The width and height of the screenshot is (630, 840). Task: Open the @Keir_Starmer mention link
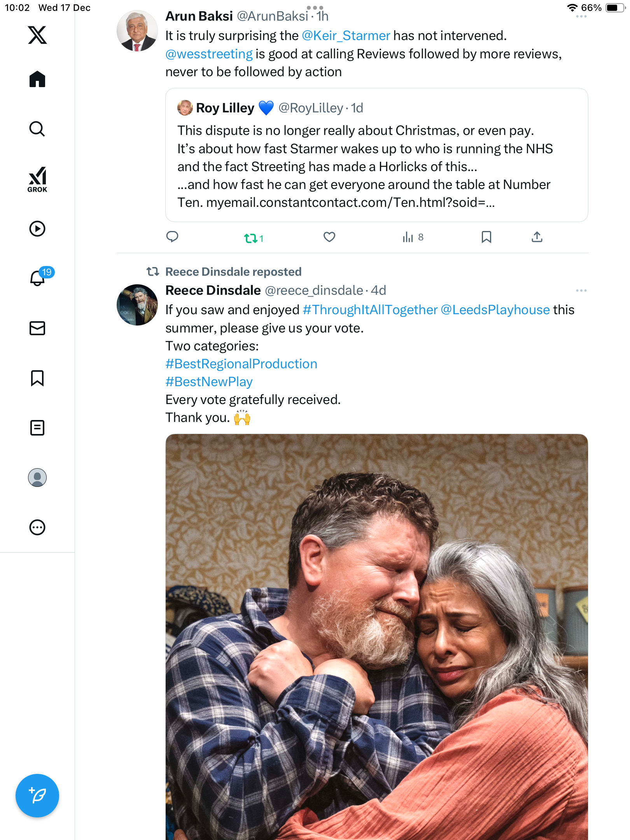pos(346,36)
